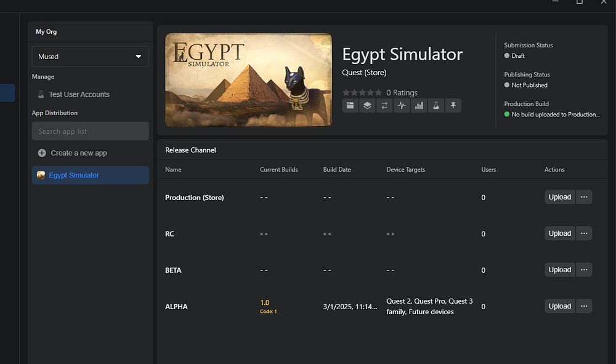Click the Production (Store) channel name
This screenshot has height=364, width=616.
[x=195, y=198]
